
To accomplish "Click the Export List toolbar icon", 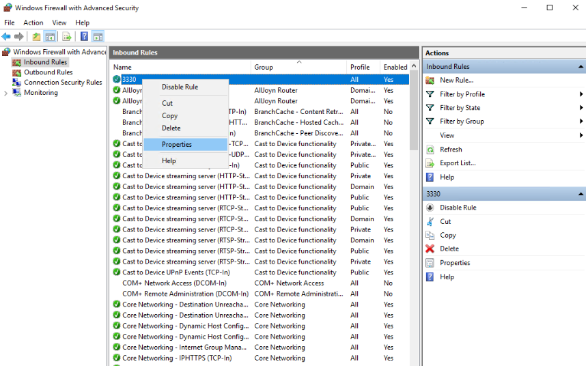I will (67, 37).
